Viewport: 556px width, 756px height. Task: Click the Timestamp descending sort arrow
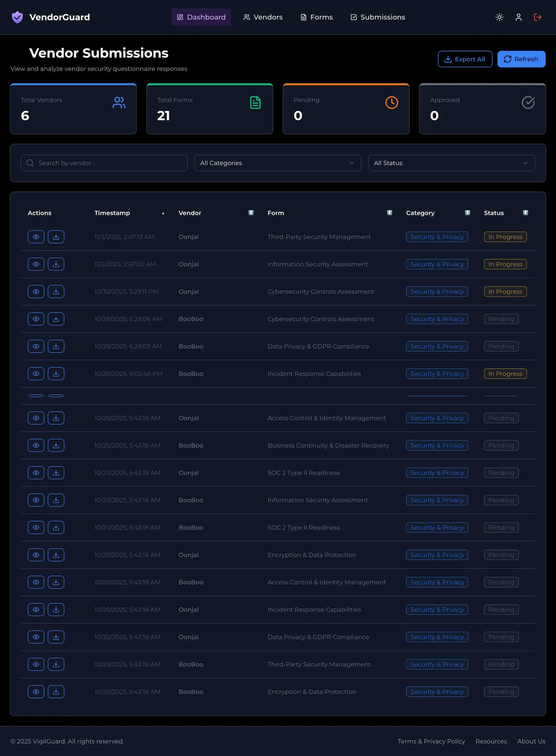(163, 213)
